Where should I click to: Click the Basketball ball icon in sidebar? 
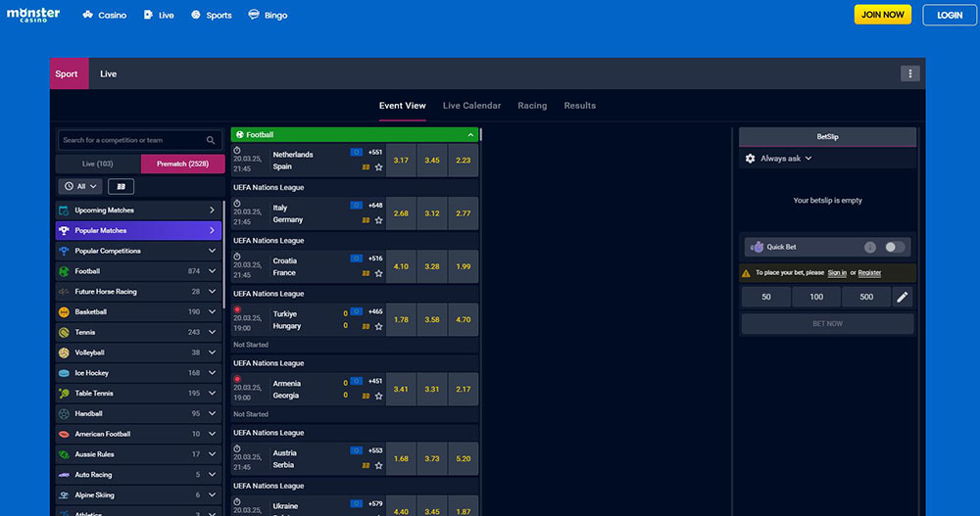tap(64, 311)
